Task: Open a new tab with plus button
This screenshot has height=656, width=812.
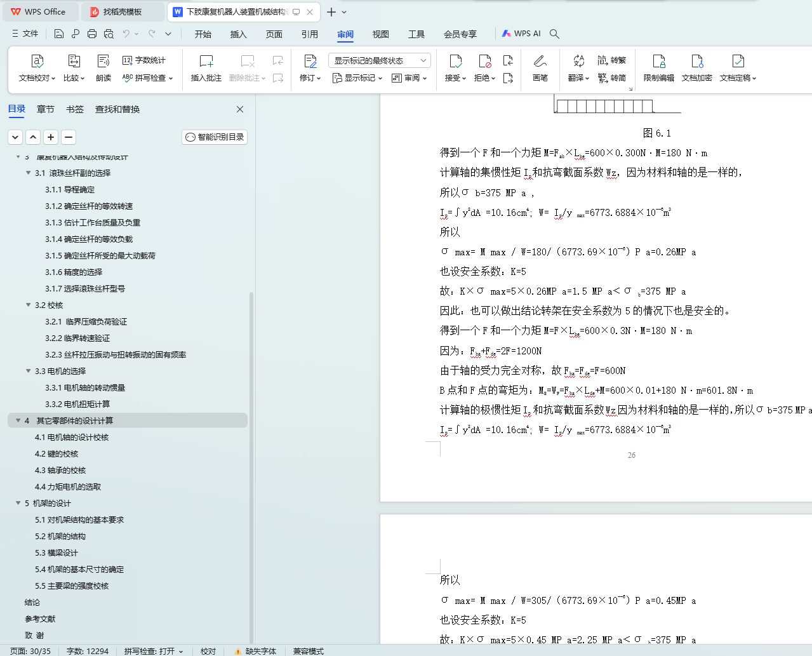Action: [331, 12]
